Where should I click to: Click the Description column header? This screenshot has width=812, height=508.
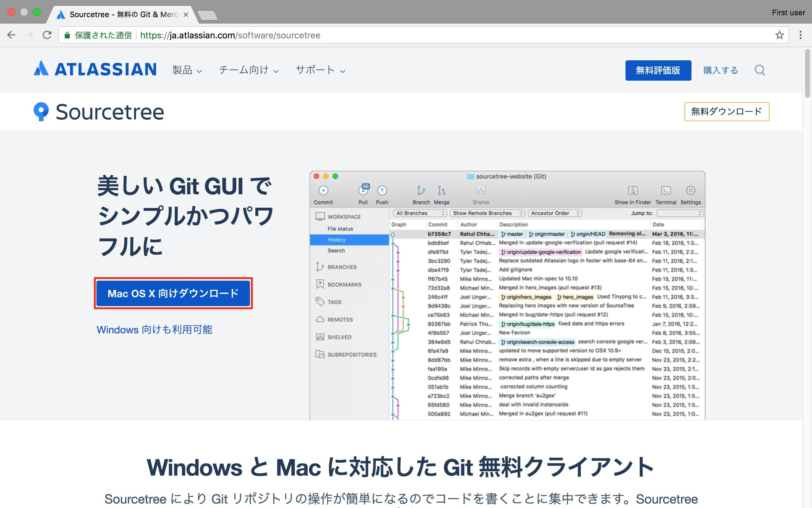pos(514,224)
